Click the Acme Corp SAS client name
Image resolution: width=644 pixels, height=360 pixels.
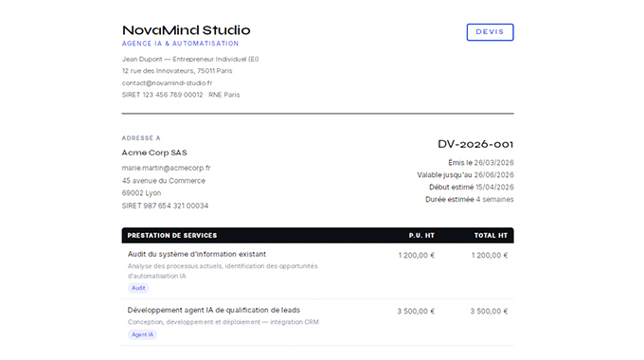click(154, 153)
